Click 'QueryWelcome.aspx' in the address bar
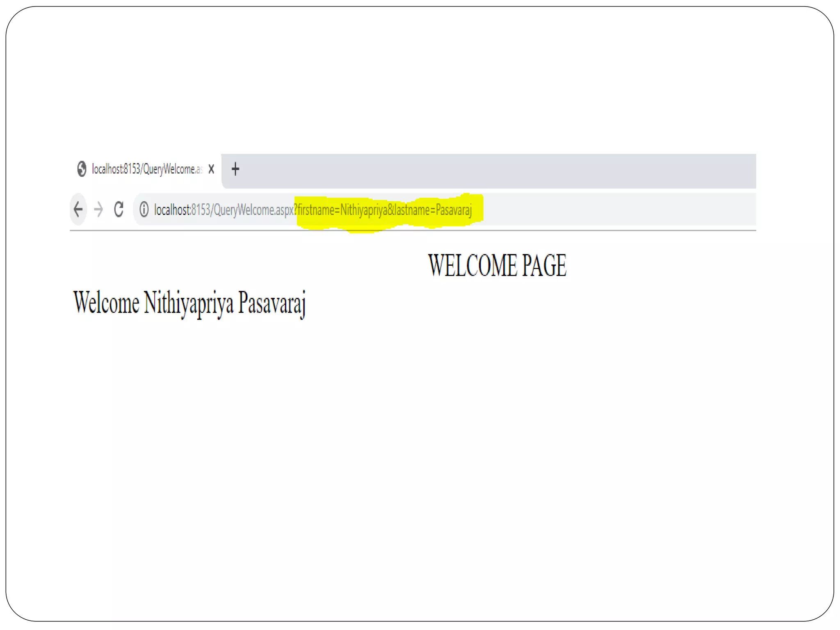Image resolution: width=840 pixels, height=630 pixels. tap(253, 210)
